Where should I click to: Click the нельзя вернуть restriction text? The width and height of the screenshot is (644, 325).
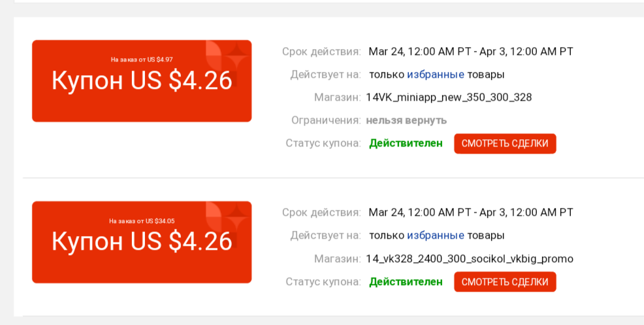pyautogui.click(x=406, y=120)
